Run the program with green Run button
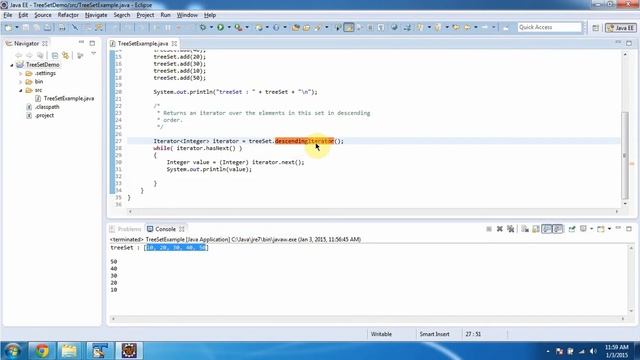The height and width of the screenshot is (360, 640). tap(220, 27)
